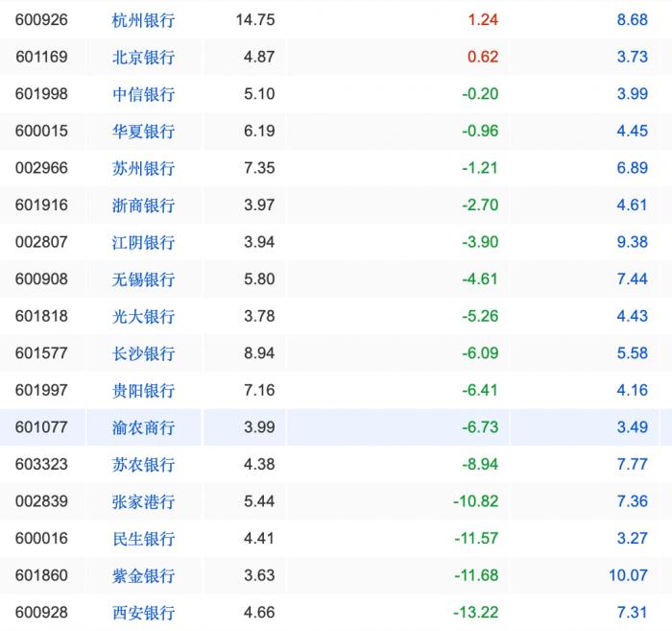Open 贵阳银行 stock details

(x=143, y=391)
